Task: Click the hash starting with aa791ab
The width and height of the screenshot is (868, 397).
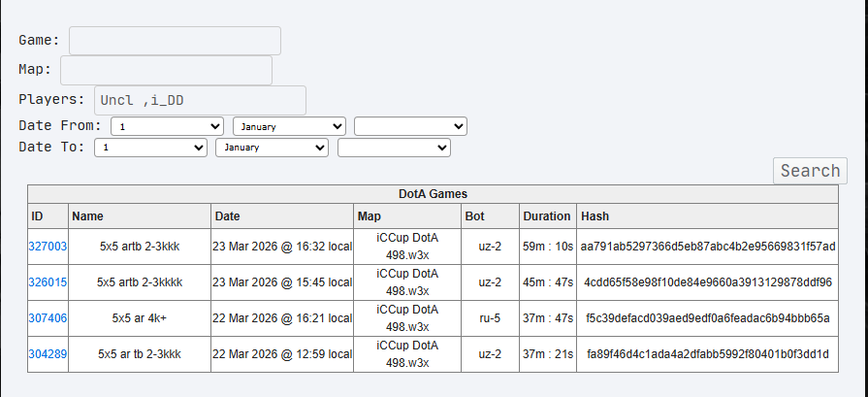Action: [x=707, y=247]
